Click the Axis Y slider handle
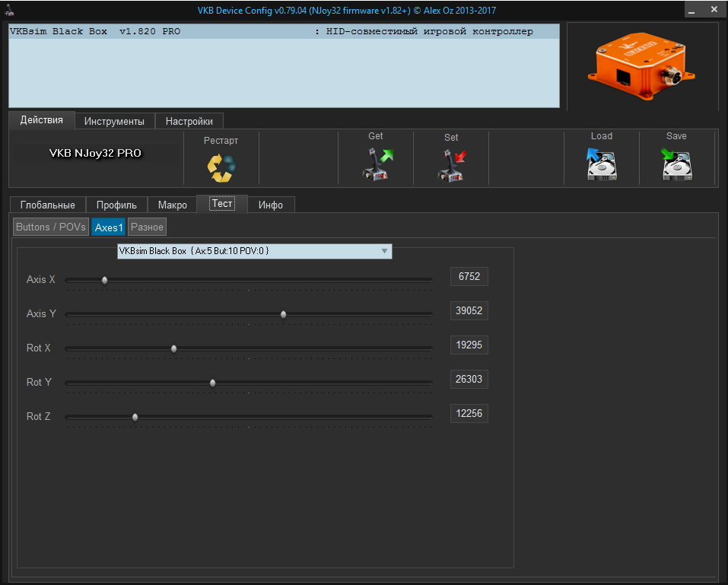This screenshot has width=728, height=585. click(x=283, y=314)
